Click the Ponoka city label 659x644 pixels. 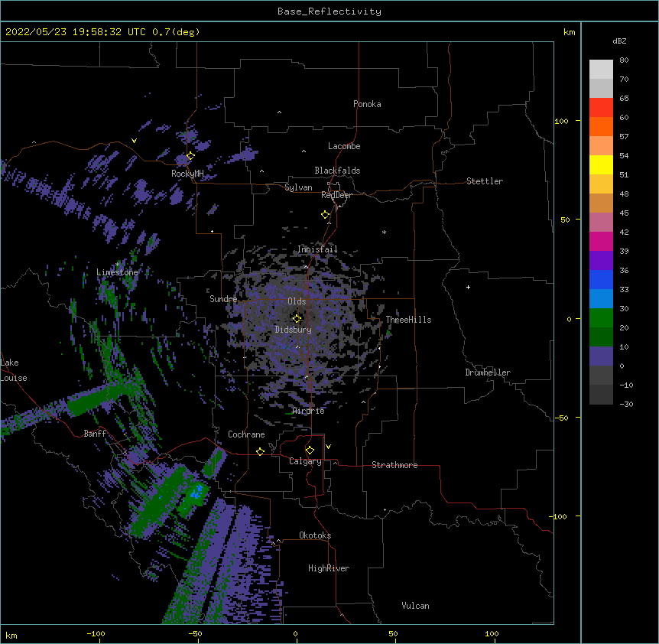[367, 104]
